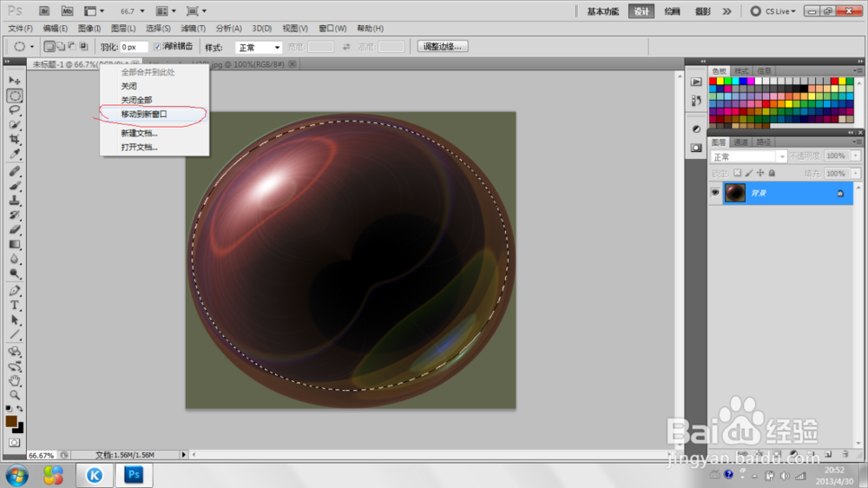Choose Add to Selection mode
The image size is (868, 488).
pos(61,47)
